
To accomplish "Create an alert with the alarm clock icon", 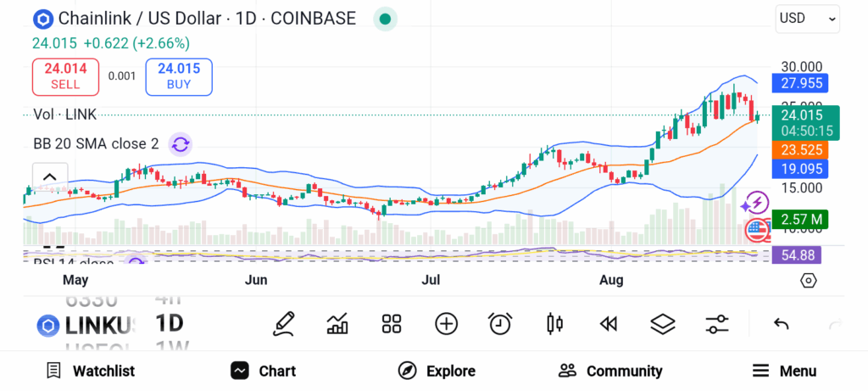I will pos(500,323).
